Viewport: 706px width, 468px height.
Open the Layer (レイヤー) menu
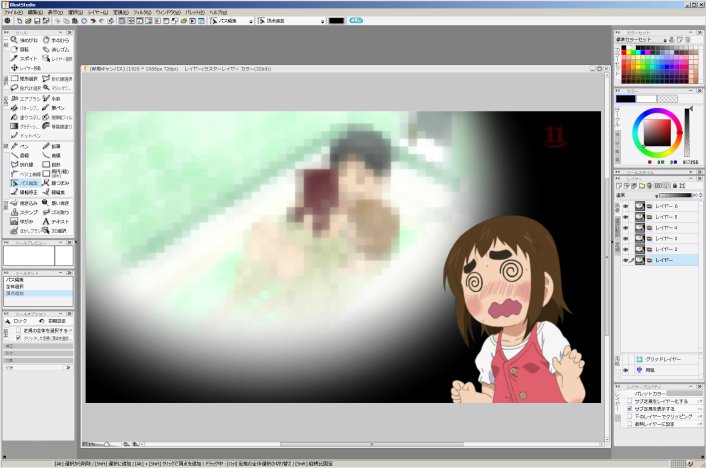98,13
